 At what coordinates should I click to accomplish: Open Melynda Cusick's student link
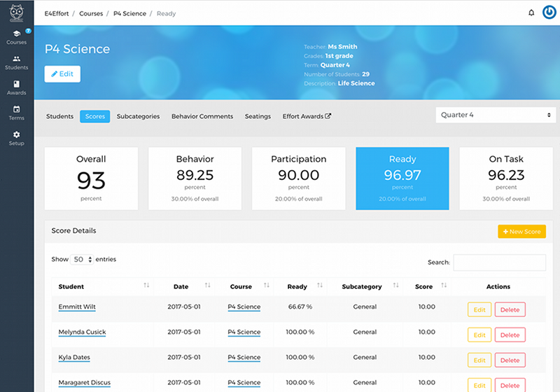[82, 332]
